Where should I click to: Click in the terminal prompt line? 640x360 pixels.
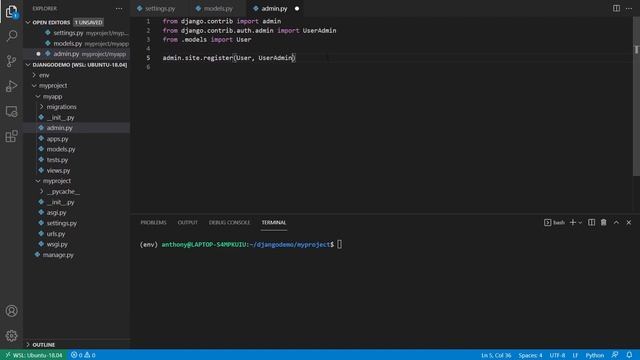pyautogui.click(x=241, y=244)
